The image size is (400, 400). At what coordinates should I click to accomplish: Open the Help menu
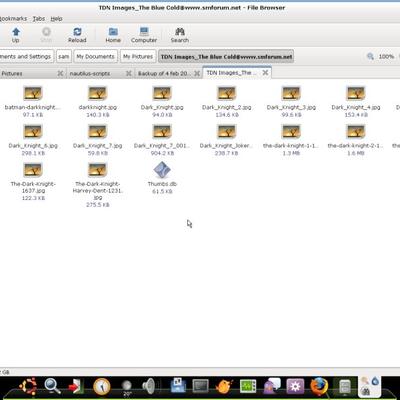(56, 19)
